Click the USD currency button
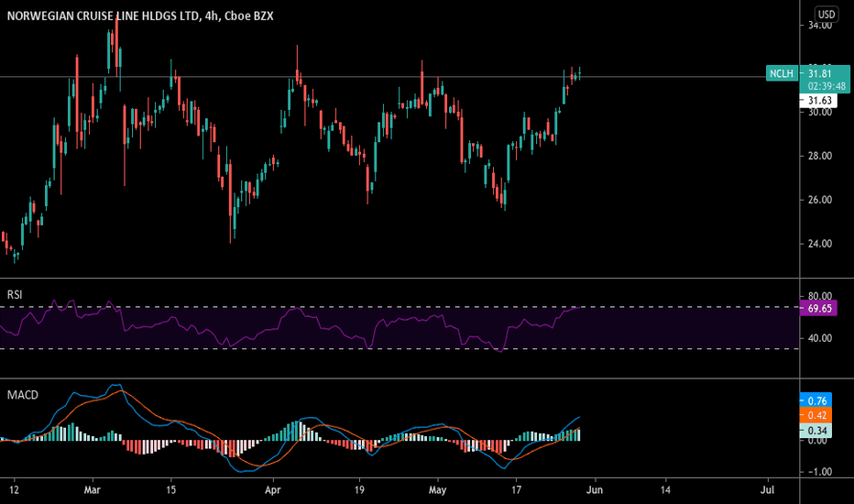The height and width of the screenshot is (504, 854). (827, 14)
